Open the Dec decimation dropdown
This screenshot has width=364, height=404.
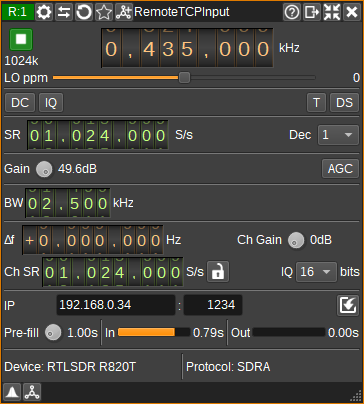tap(338, 135)
